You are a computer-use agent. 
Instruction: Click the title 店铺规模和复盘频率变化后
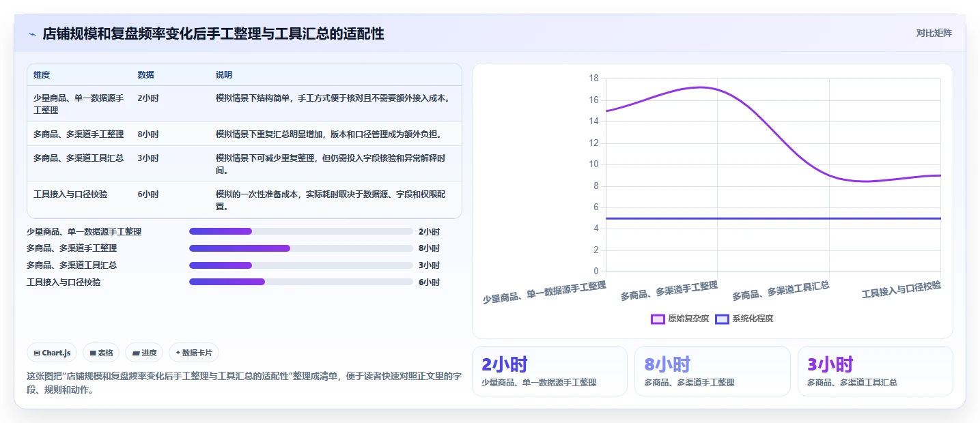click(213, 33)
